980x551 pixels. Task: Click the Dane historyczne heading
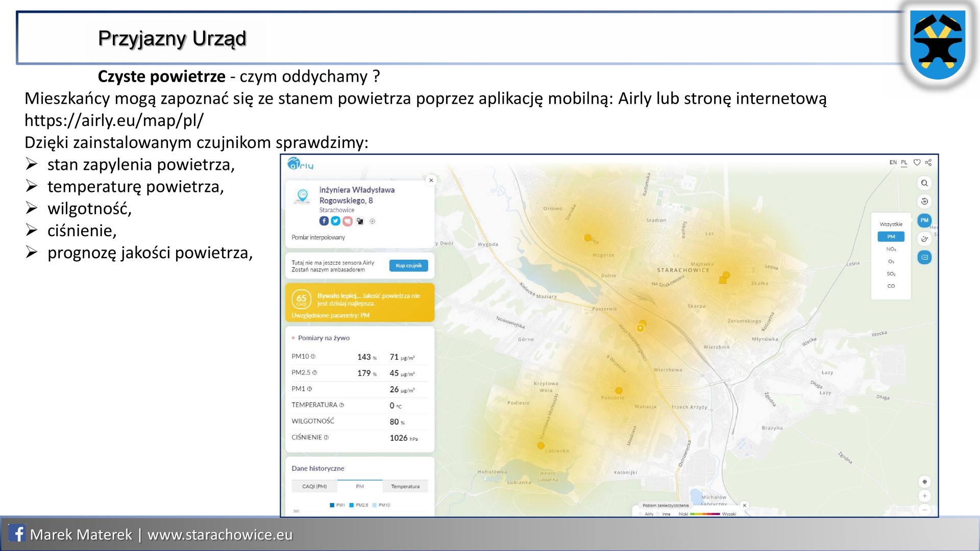(x=318, y=468)
